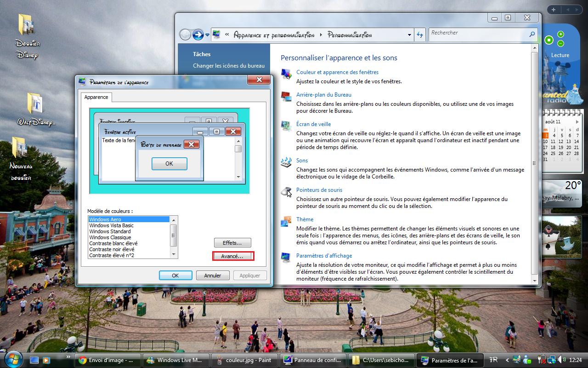Switch to Panneau de configuration taskbar button
The width and height of the screenshot is (588, 368).
coord(312,360)
